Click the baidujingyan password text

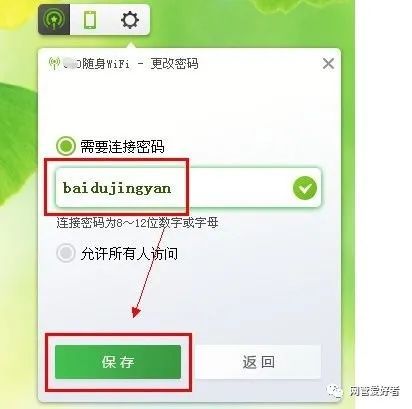click(117, 189)
